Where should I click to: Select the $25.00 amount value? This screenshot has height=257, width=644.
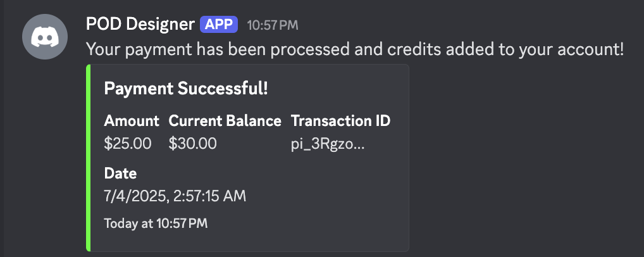[128, 144]
